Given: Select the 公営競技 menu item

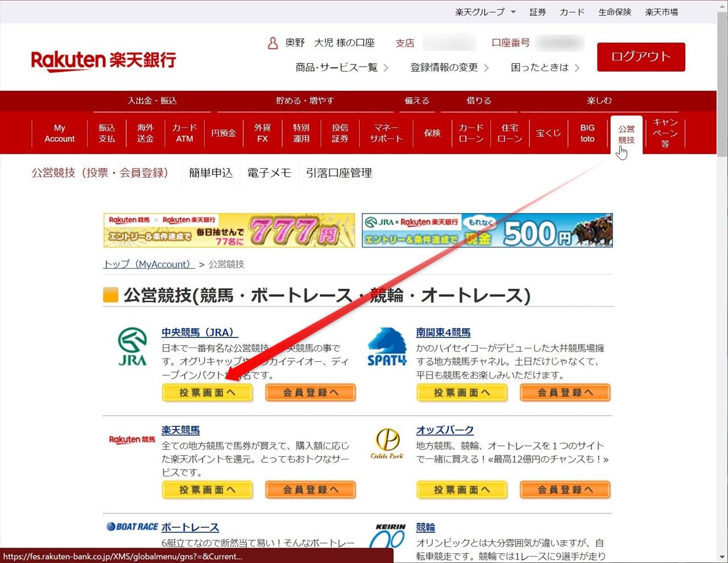Looking at the screenshot, I should [626, 135].
